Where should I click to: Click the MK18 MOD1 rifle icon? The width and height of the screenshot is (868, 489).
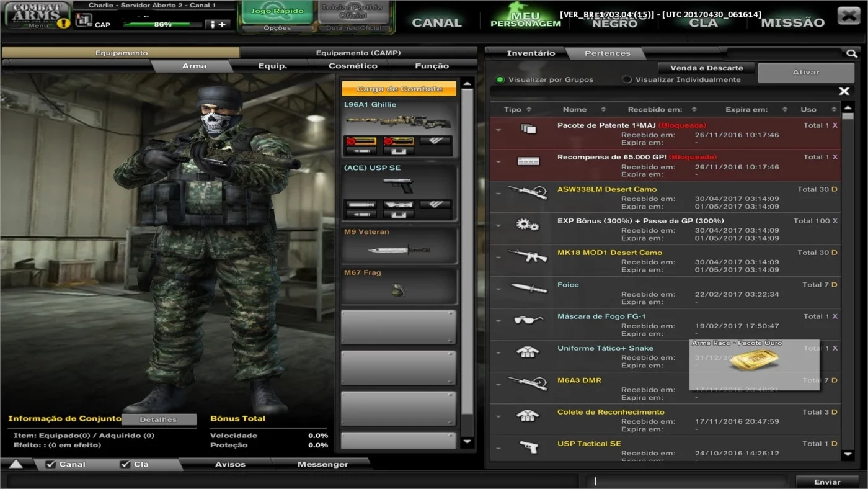[528, 256]
